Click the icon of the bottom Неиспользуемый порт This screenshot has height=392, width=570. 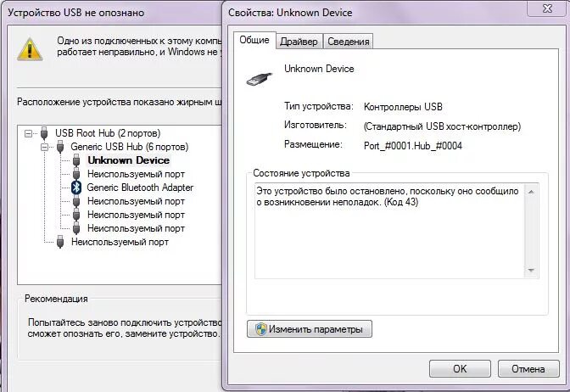(60, 242)
